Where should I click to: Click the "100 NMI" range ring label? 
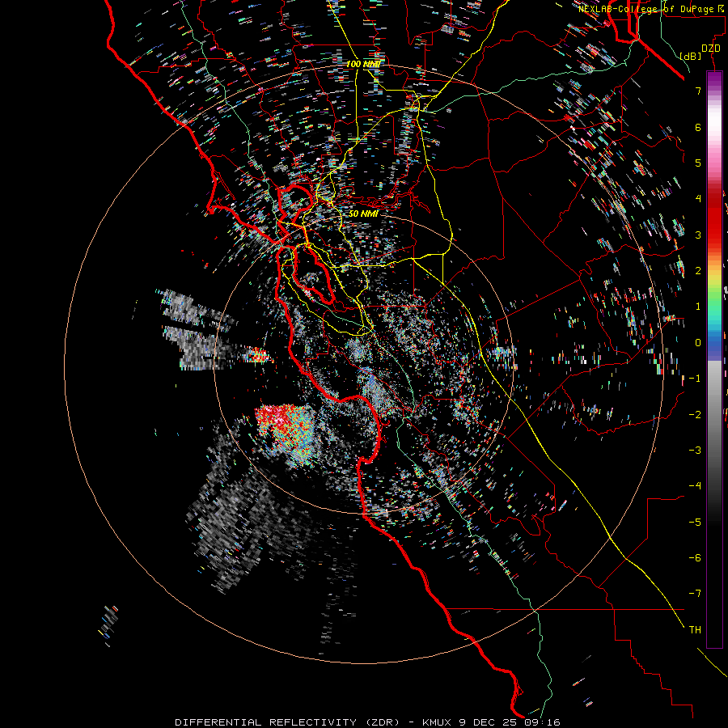click(x=363, y=64)
